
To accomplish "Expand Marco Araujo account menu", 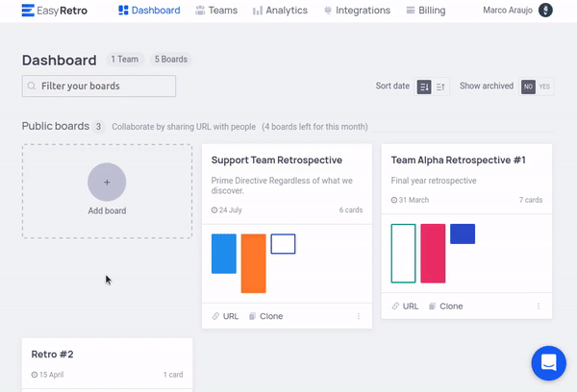I will (508, 11).
